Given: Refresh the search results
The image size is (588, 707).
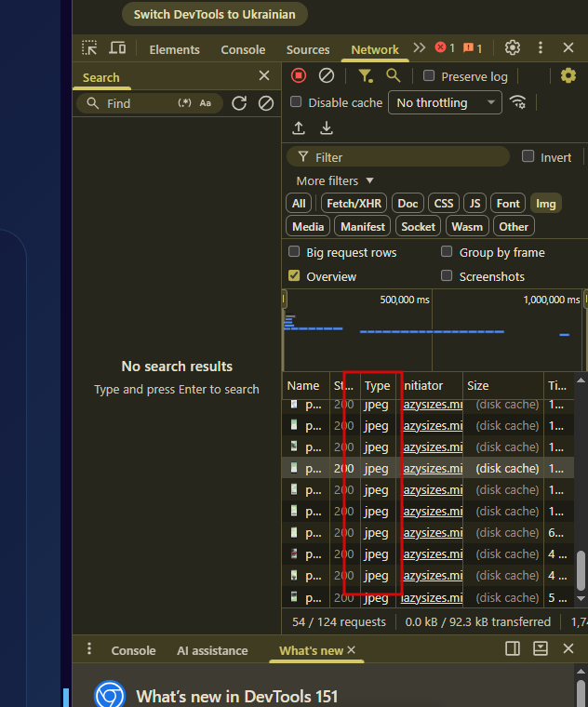Looking at the screenshot, I should click(239, 103).
